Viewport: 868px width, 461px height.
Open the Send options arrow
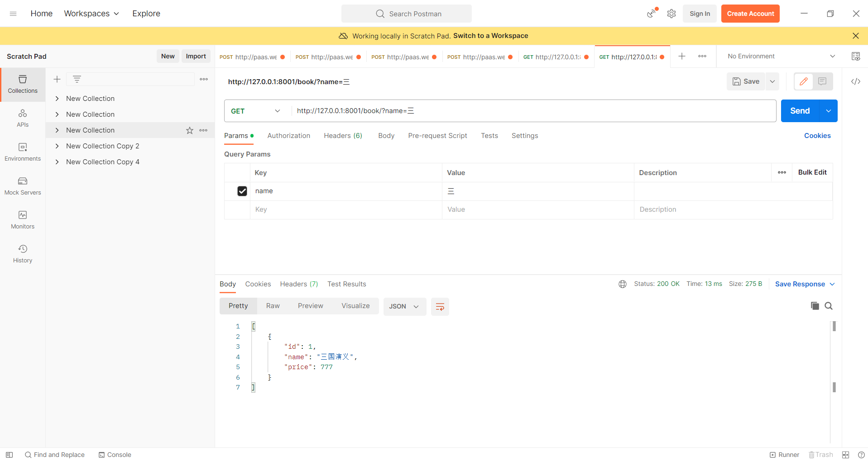tap(828, 111)
